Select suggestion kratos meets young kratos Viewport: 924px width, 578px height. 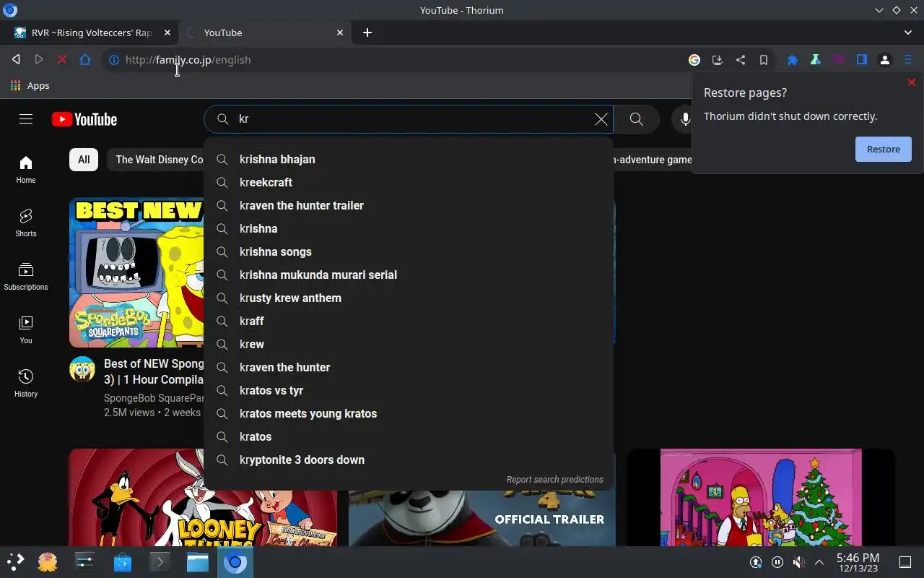(x=409, y=413)
